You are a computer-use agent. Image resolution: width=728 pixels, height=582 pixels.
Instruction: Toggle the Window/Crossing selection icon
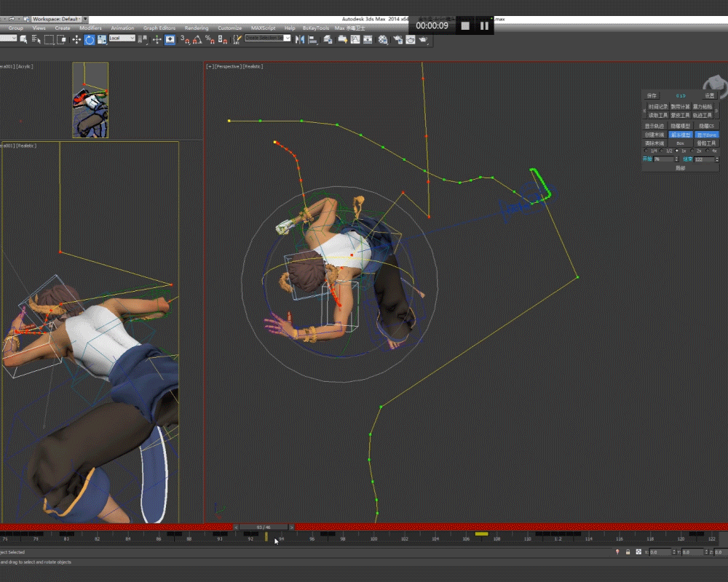61,40
